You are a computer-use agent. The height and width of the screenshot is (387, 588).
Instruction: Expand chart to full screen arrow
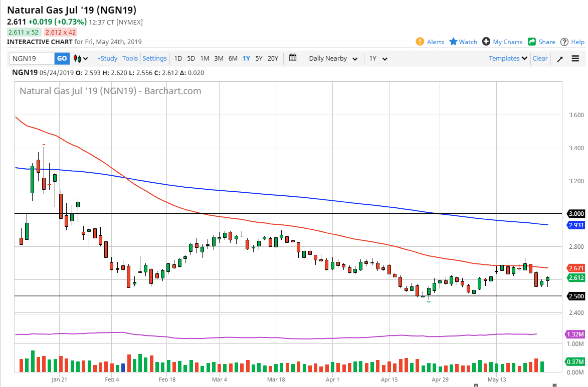point(560,59)
